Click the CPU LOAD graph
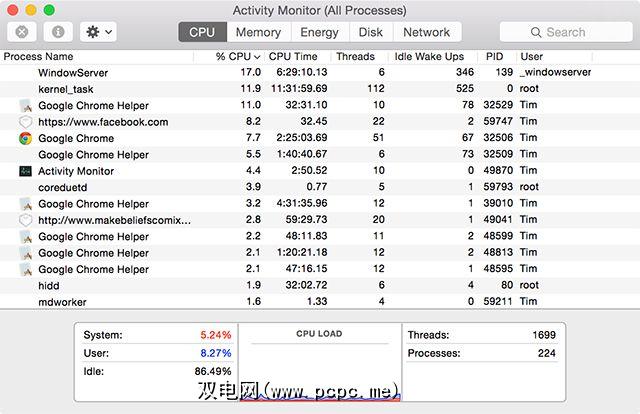This screenshot has width=640, height=414. click(x=320, y=363)
